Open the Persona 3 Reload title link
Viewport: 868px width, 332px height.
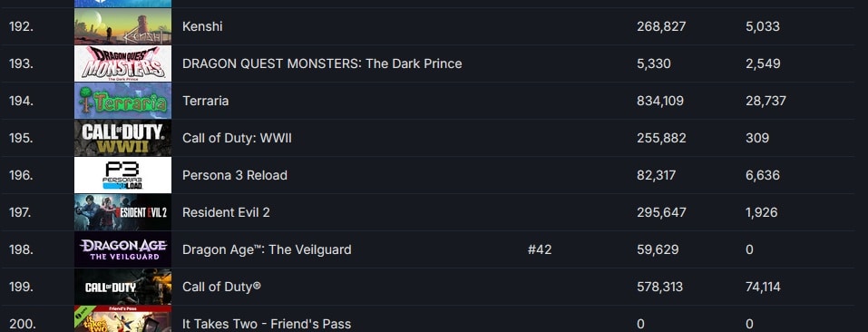point(235,175)
